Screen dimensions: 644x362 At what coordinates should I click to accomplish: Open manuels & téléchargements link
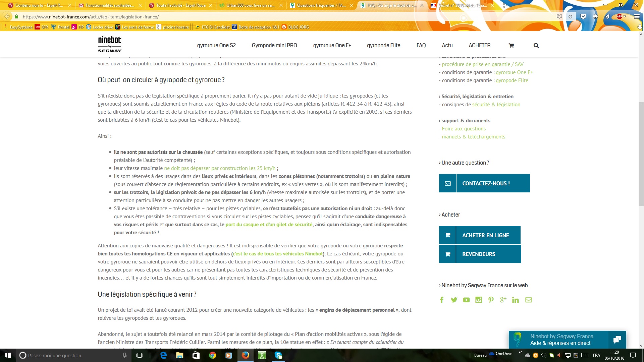[x=474, y=137]
